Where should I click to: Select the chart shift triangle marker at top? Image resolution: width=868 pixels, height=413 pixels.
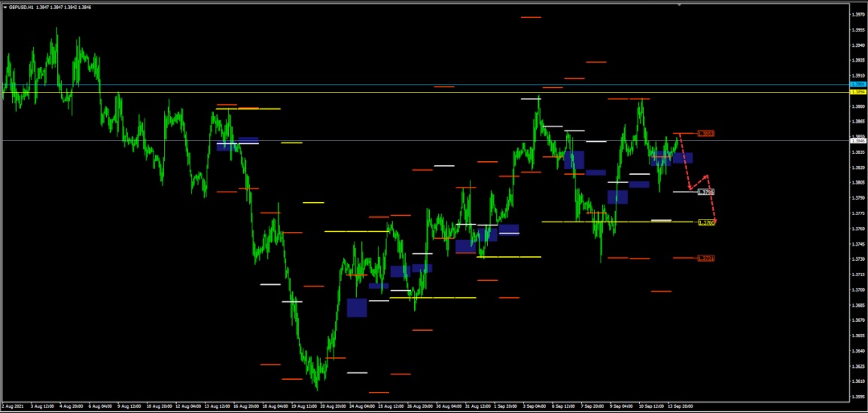pos(679,5)
